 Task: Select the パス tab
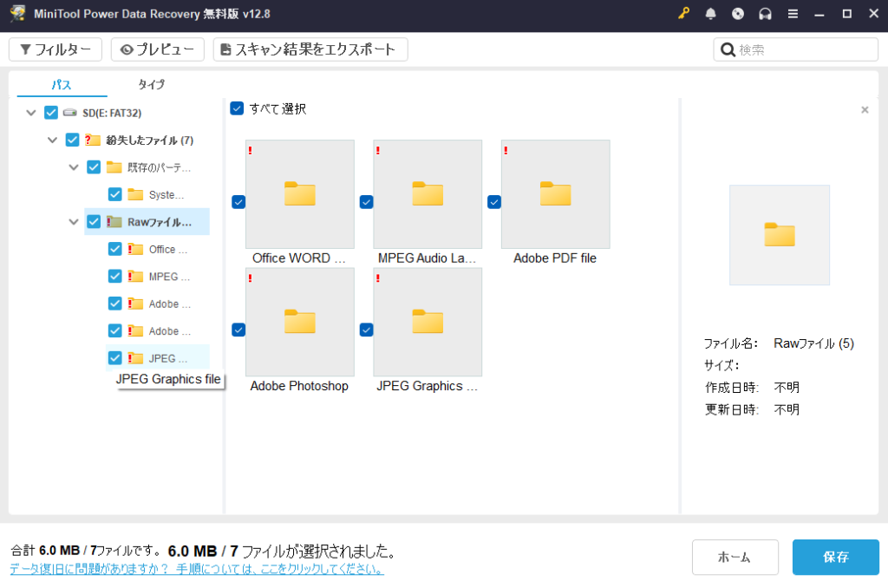click(x=62, y=85)
